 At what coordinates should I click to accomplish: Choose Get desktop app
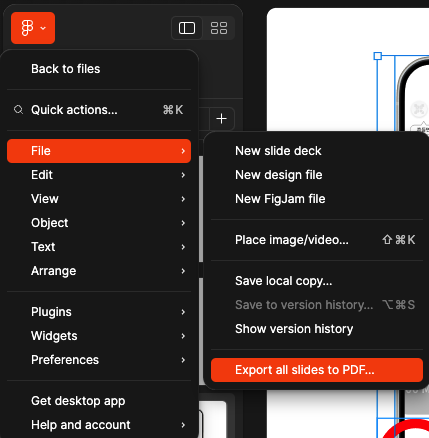coord(99,401)
